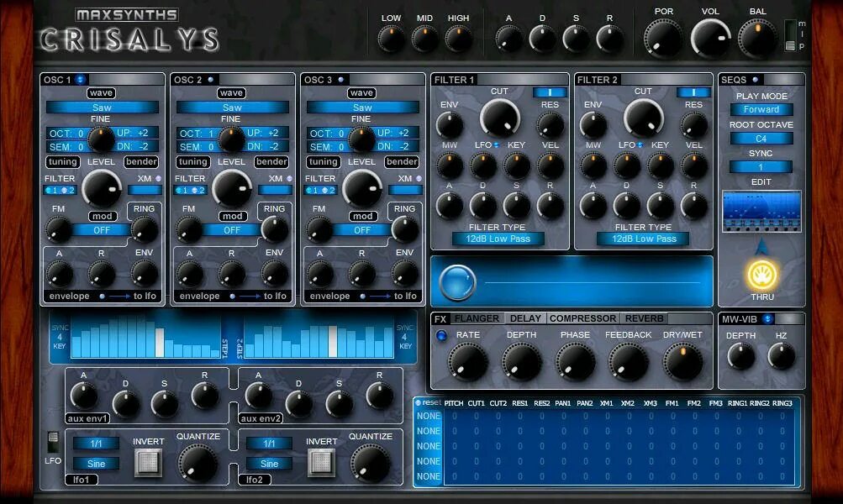
Task: Toggle the OSC 1 power LED
Action: (x=80, y=80)
